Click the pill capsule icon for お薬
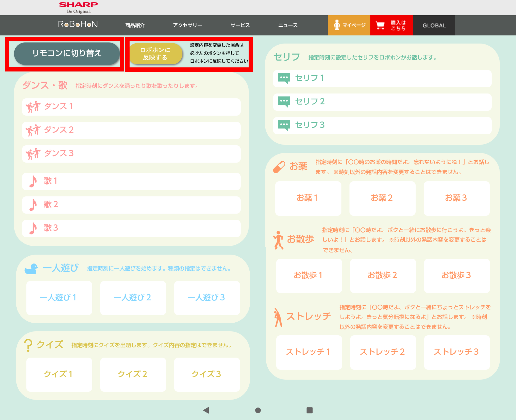 pyautogui.click(x=279, y=167)
